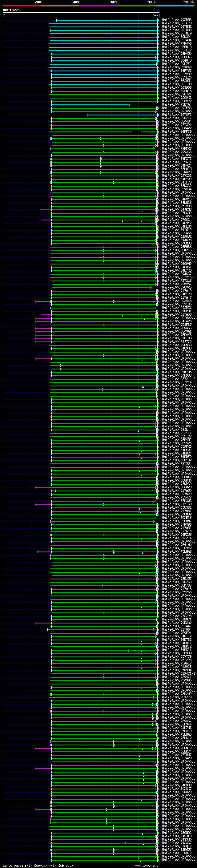Select hit UniRef100_B4I F78 row labeled B4IF78

pos(177,182)
